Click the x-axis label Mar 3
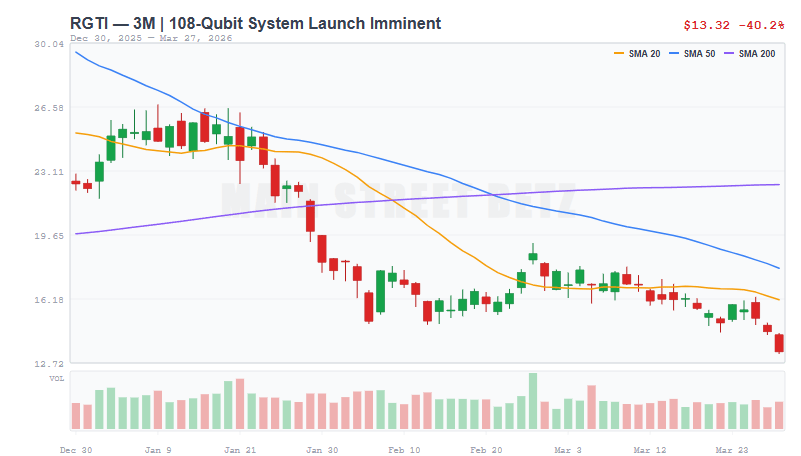Screen dimensions: 801x456 coord(568,450)
